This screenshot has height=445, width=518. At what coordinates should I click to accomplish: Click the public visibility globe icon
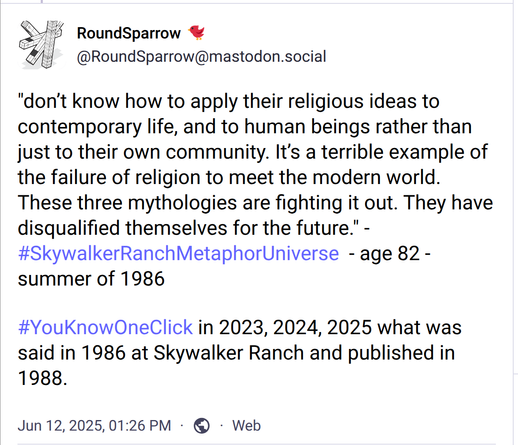click(202, 426)
